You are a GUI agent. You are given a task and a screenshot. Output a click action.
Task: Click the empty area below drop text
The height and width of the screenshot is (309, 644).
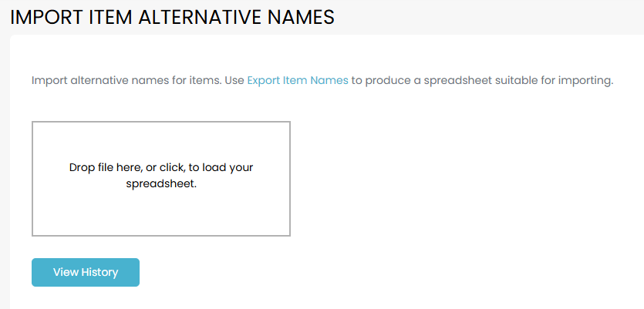click(160, 214)
